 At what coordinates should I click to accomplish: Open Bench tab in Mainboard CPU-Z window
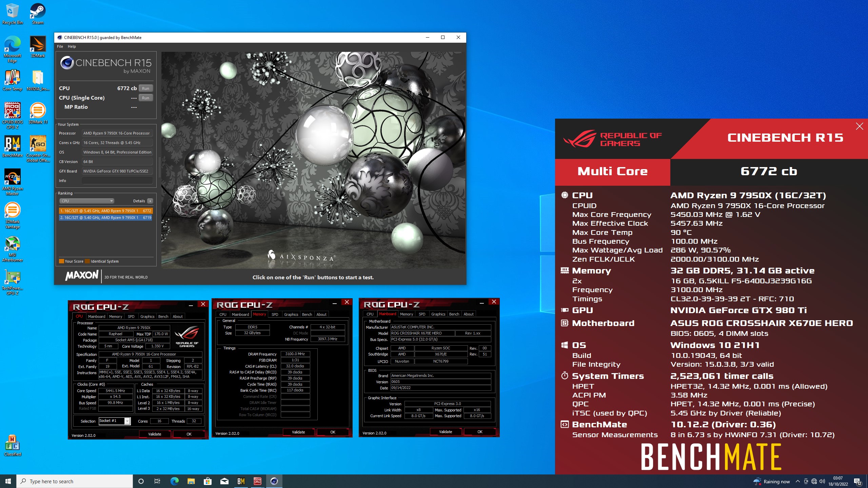(454, 314)
